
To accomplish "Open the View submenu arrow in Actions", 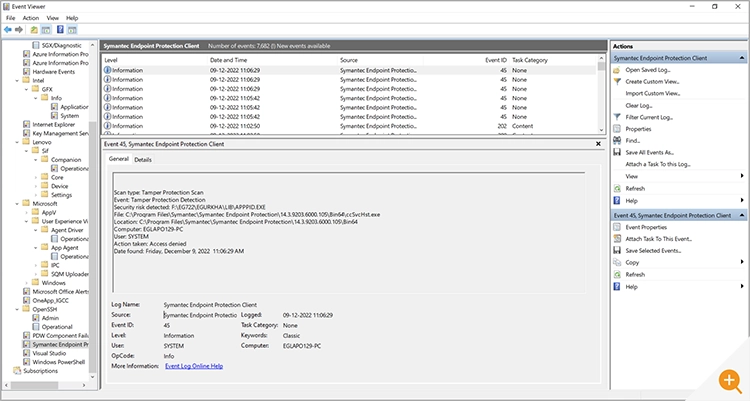I will 742,176.
